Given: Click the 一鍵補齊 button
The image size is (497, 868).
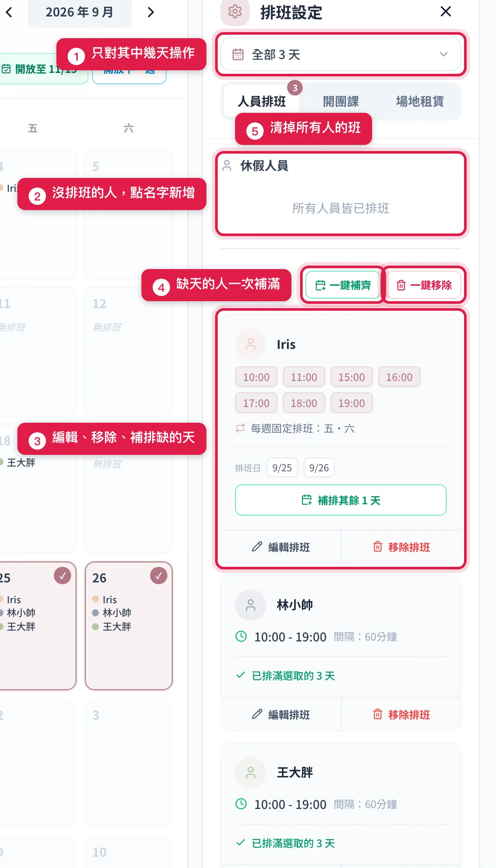Looking at the screenshot, I should point(343,285).
